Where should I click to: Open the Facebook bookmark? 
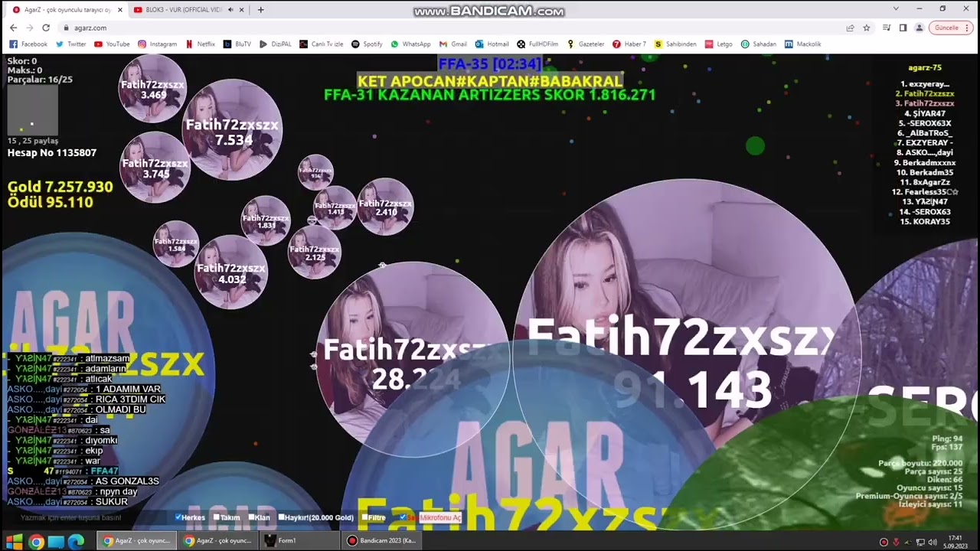28,44
